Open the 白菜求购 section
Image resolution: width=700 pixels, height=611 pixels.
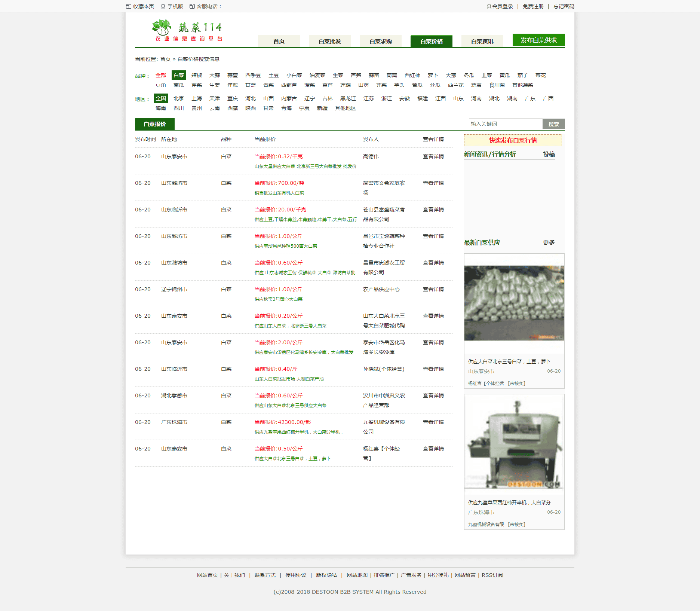[x=380, y=42]
